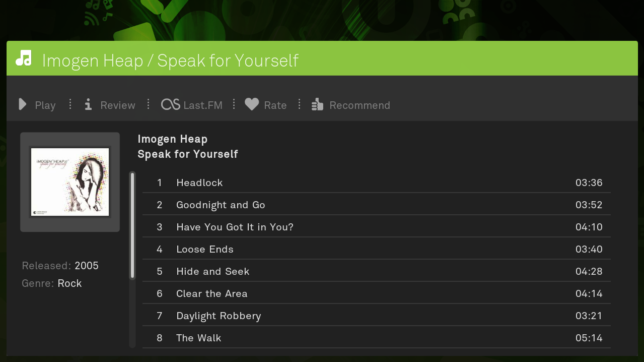The height and width of the screenshot is (362, 644).
Task: Choose track 4 Loose Ends
Action: point(377,249)
